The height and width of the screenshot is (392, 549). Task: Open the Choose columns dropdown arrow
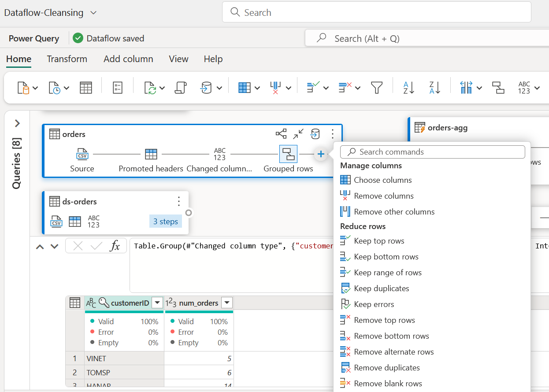[257, 88]
